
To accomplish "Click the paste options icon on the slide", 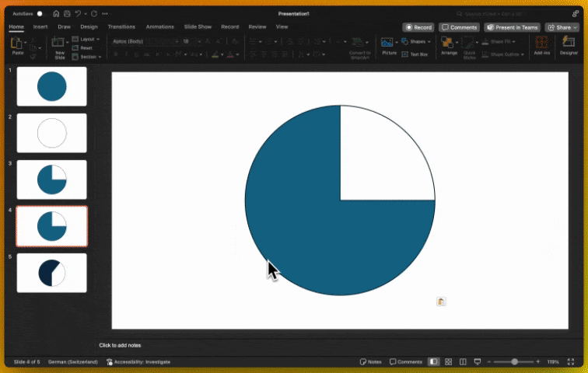I will [441, 302].
